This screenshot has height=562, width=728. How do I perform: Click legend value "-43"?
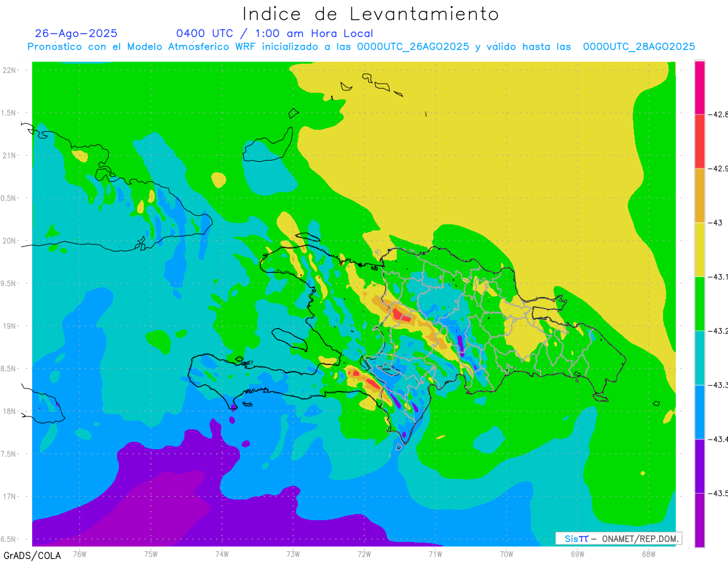[715, 222]
